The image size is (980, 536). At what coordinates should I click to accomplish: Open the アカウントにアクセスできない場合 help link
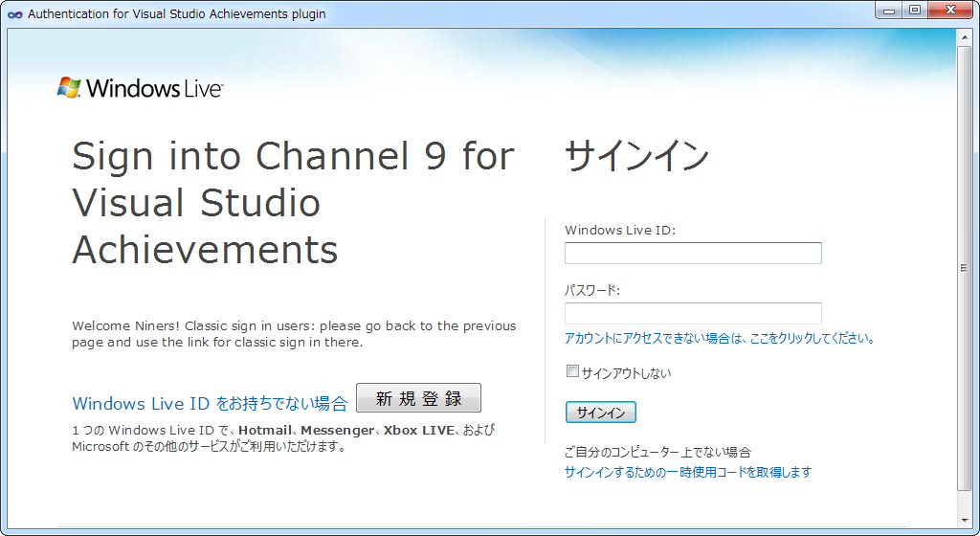(720, 339)
